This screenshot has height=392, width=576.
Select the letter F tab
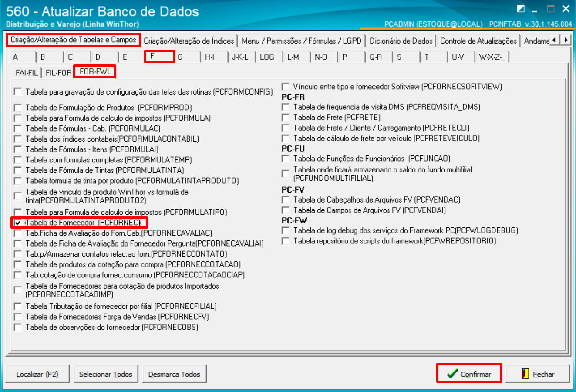click(x=159, y=56)
